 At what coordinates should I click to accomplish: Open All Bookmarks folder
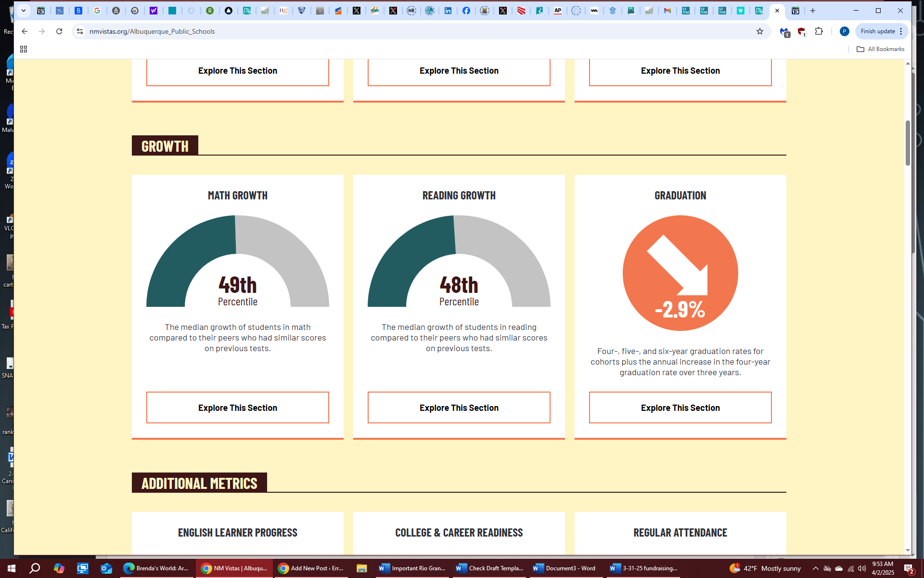pyautogui.click(x=881, y=49)
